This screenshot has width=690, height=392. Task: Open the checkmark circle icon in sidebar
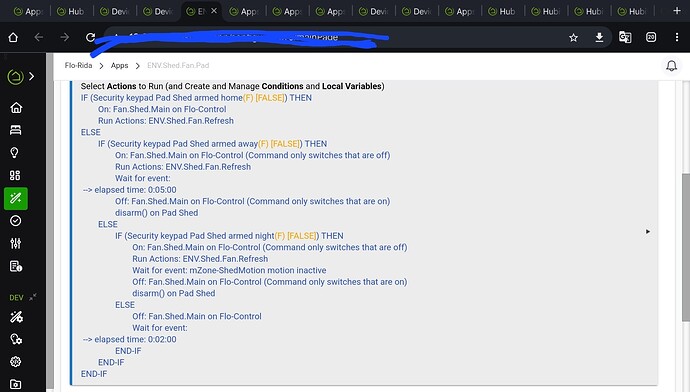click(15, 221)
